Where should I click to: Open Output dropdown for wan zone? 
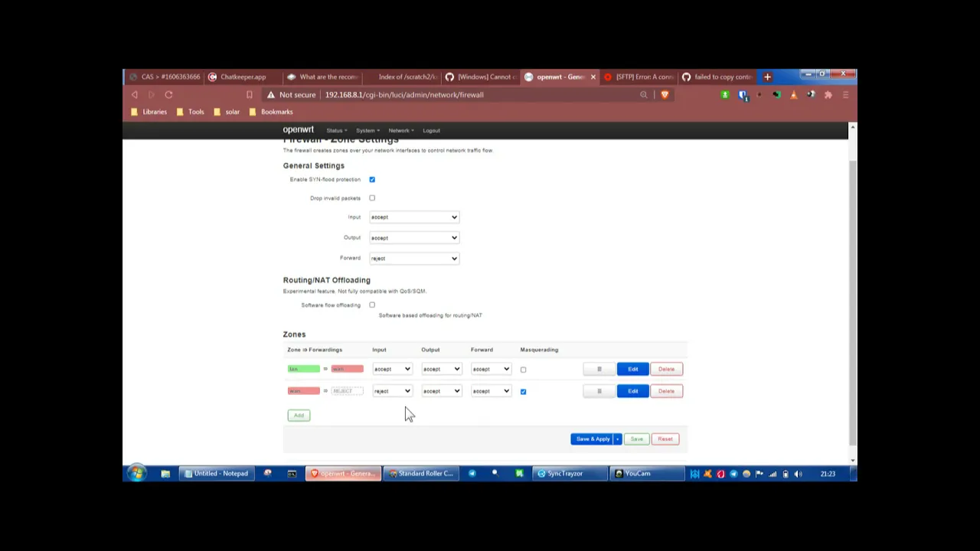point(441,391)
